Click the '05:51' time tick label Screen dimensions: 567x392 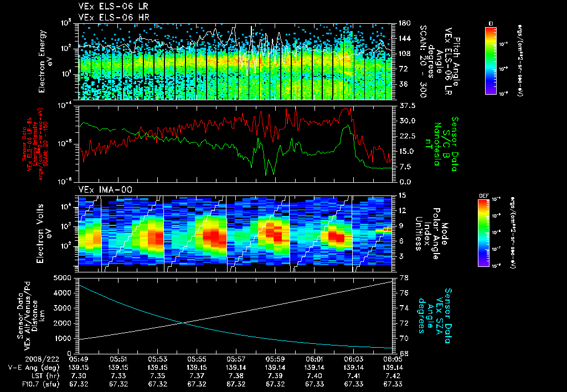(x=118, y=359)
